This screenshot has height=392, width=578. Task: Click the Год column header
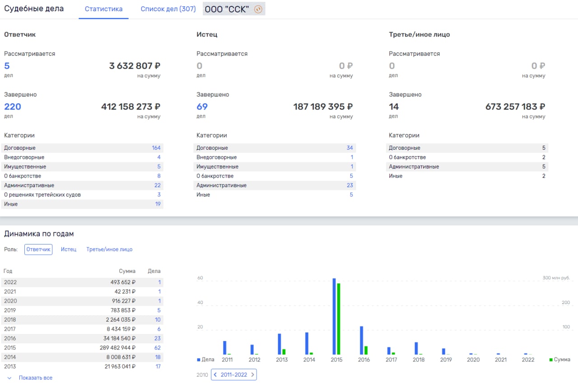(x=8, y=271)
